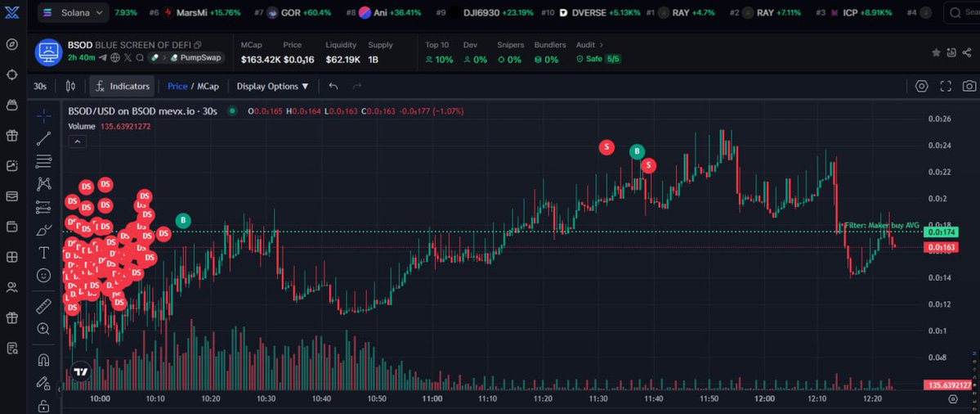Image resolution: width=980 pixels, height=414 pixels.
Task: Toggle magnet mode for drawings
Action: (44, 360)
